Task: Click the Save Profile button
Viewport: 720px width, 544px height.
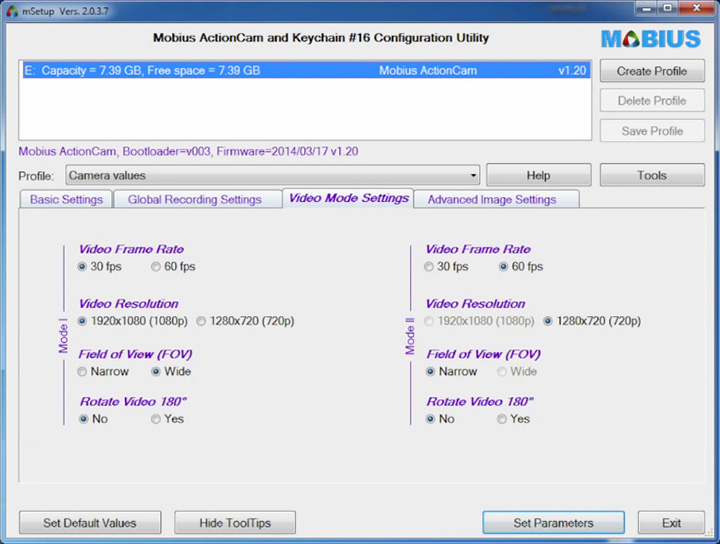Action: 652,131
